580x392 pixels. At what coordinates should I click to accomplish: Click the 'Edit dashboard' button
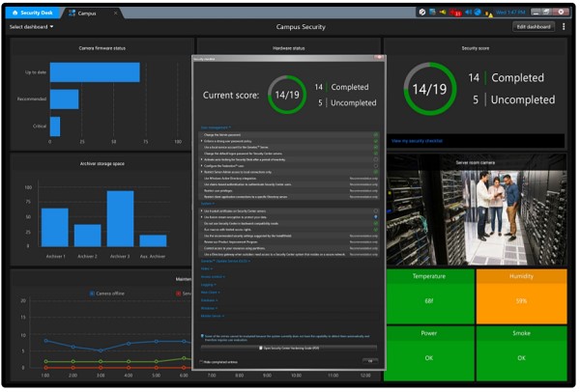click(x=533, y=27)
